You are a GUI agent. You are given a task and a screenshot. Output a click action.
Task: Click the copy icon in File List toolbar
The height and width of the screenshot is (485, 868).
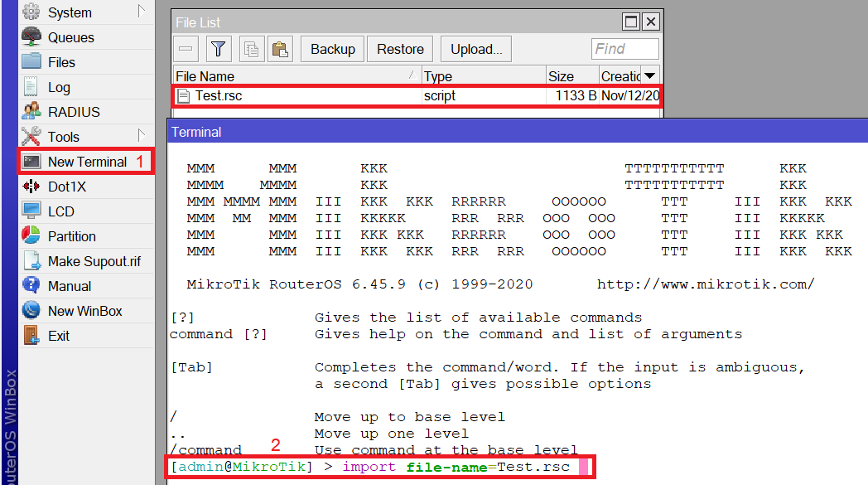(x=251, y=49)
